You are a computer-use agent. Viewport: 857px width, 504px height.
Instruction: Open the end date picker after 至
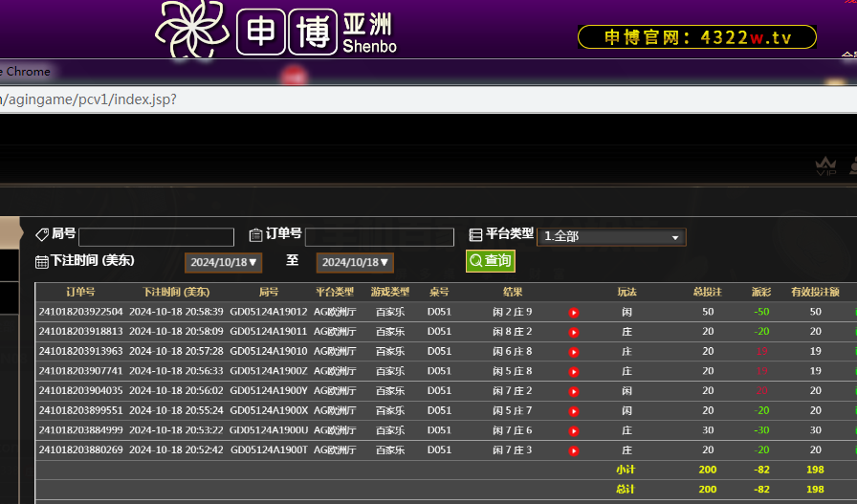point(355,262)
